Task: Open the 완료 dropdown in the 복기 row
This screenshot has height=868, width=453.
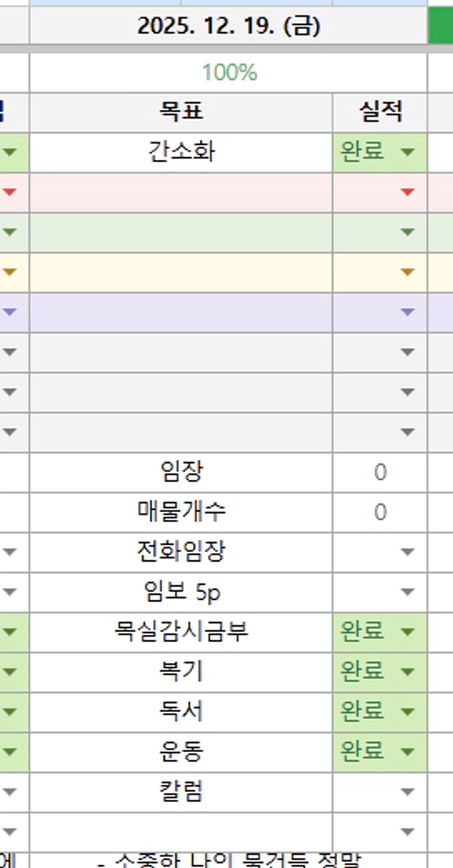Action: click(x=407, y=672)
